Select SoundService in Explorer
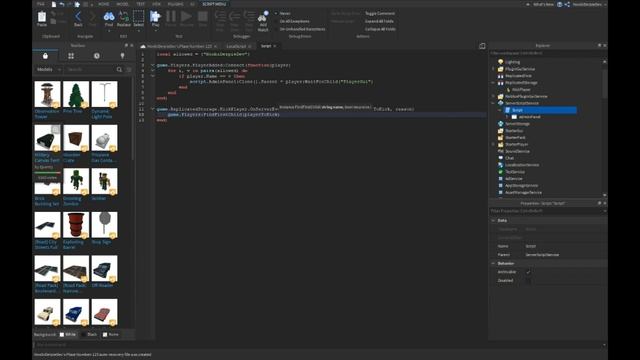Screen dimensions: 640x360 click(517, 151)
